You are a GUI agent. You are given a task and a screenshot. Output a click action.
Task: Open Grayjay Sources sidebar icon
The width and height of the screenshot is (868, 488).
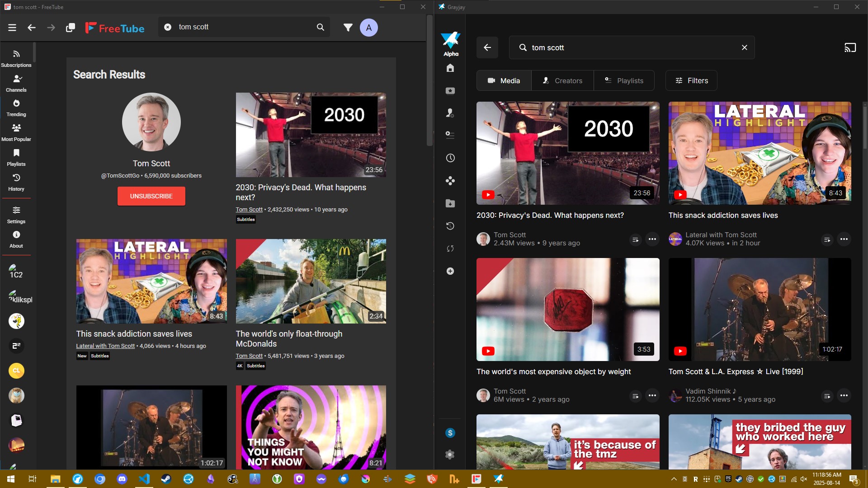point(450,181)
